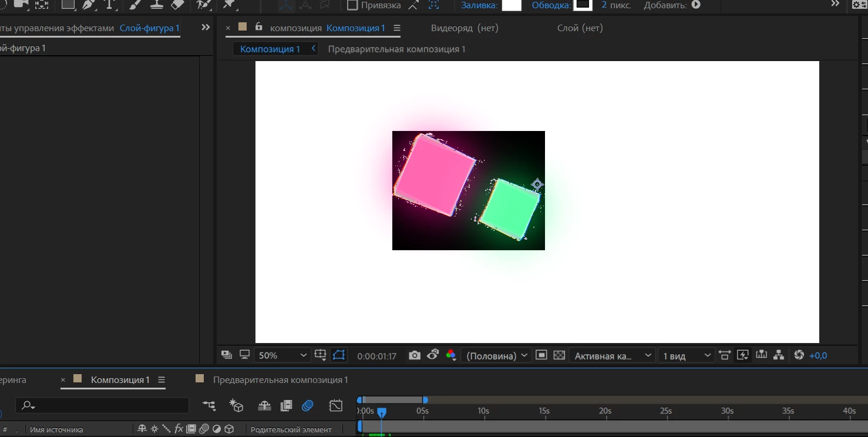Click the timeline layer search field
This screenshot has width=868, height=437.
point(103,405)
